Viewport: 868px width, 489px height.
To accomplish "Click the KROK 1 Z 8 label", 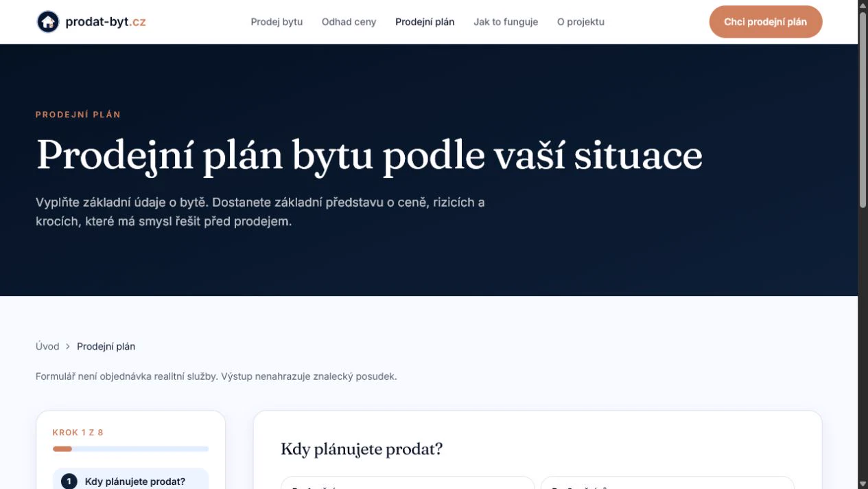I will click(78, 433).
